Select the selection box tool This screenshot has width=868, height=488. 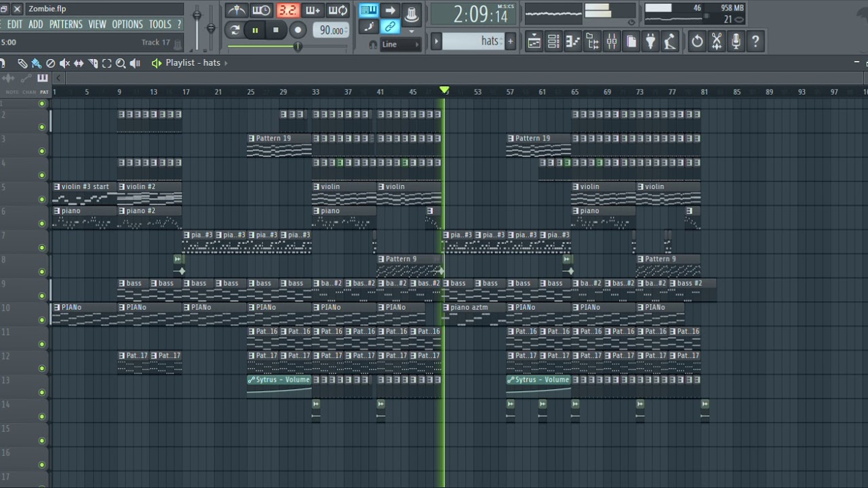pos(106,63)
